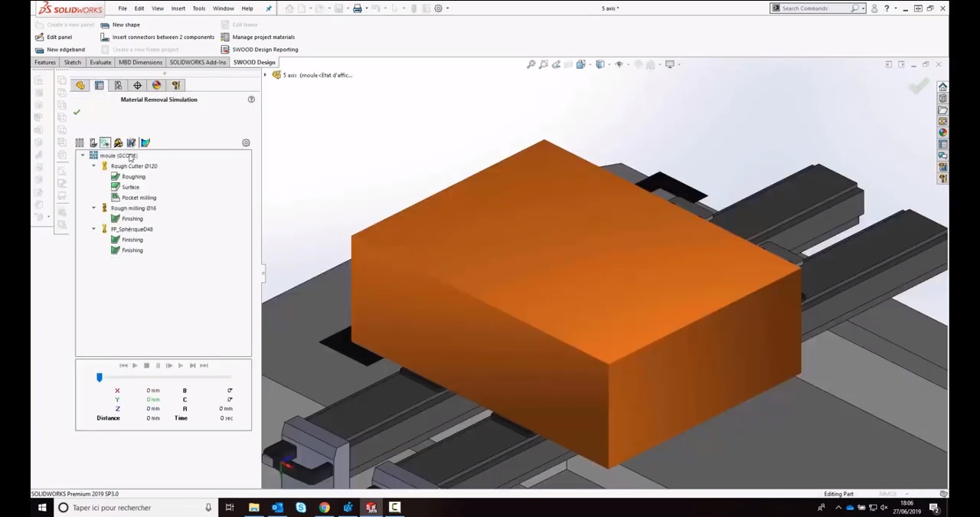980x517 pixels.
Task: Toggle the highlighted toolpath display icon
Action: [105, 143]
